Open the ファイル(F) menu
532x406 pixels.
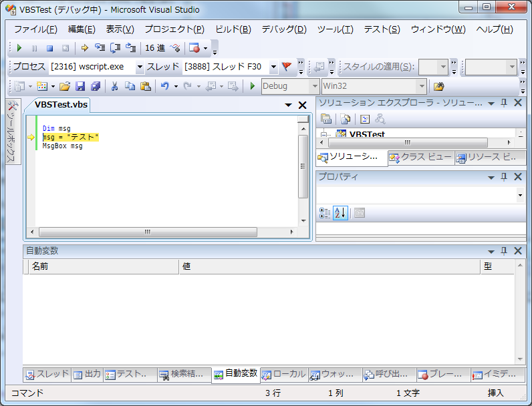(35, 29)
